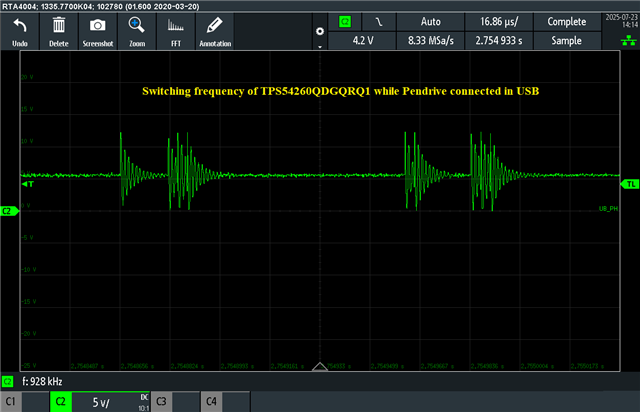Enable channel C3
Screen dimensions: 640x412
(176, 402)
